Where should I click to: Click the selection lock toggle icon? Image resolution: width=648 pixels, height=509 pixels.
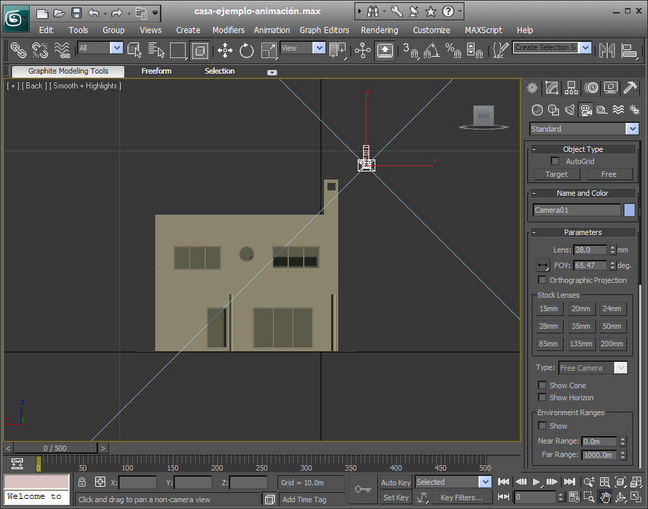[x=84, y=482]
